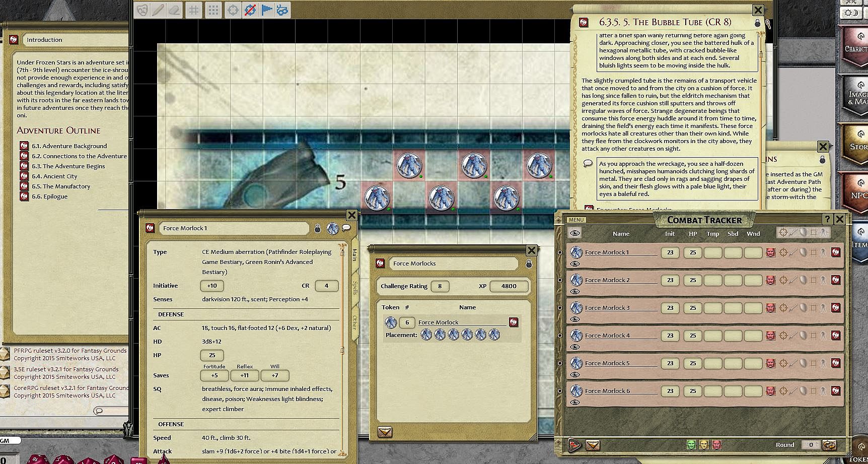868x464 pixels.
Task: Toggle the lock on Force Morlock 1 sheet
Action: pyautogui.click(x=318, y=228)
